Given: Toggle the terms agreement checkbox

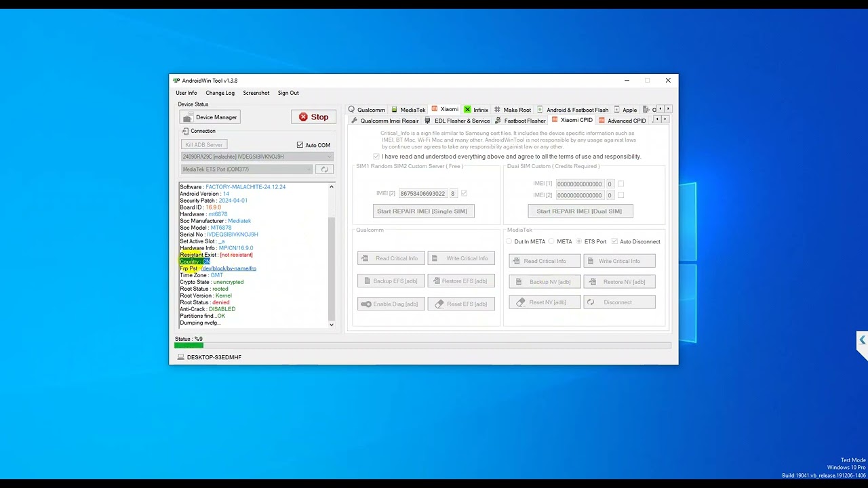Looking at the screenshot, I should 376,157.
